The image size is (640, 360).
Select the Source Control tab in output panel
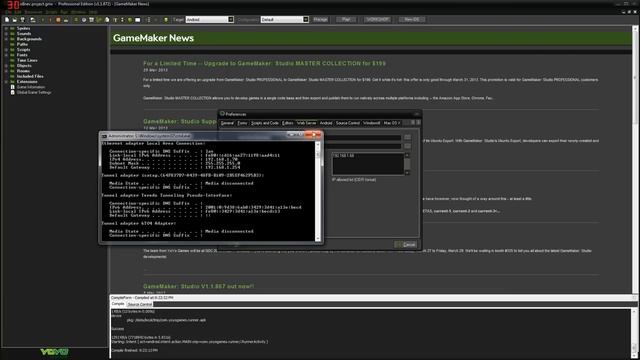click(140, 304)
